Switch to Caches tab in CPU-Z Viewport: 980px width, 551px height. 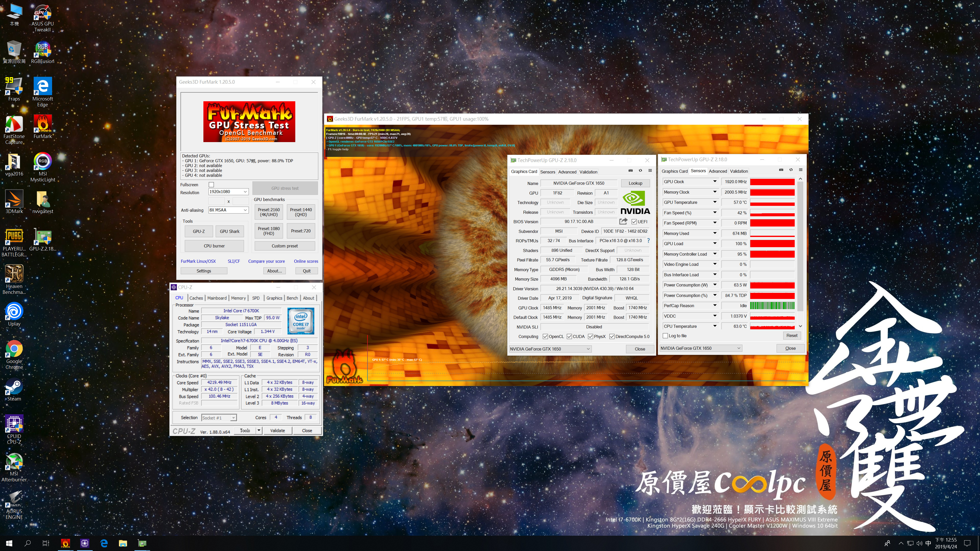click(196, 298)
